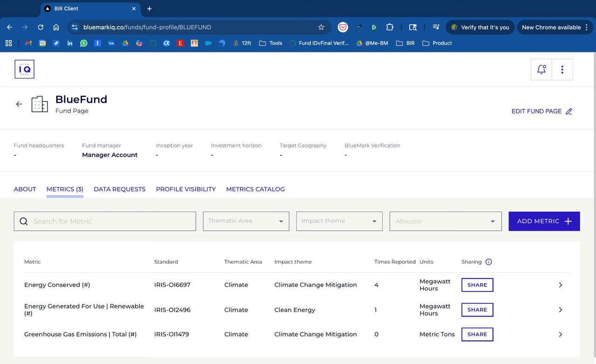The height and width of the screenshot is (364, 596).
Task: Open the Allocator dropdown
Action: (445, 222)
